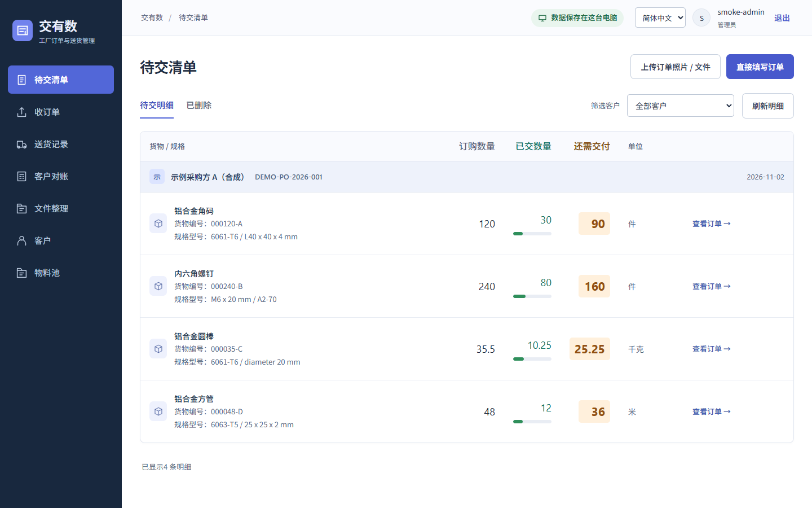Open 送货记录 in the sidebar menu
The width and height of the screenshot is (812, 508).
[x=61, y=144]
